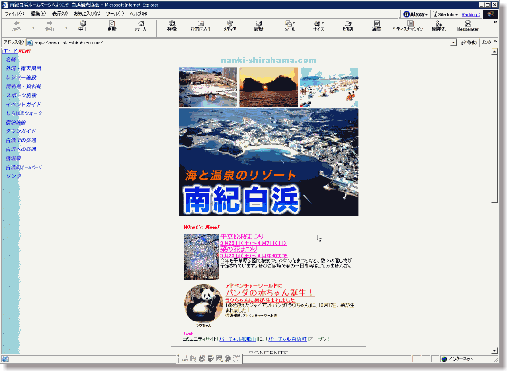Click the sunset rock photo thumbnail
507x371 pixels.
tap(268, 87)
